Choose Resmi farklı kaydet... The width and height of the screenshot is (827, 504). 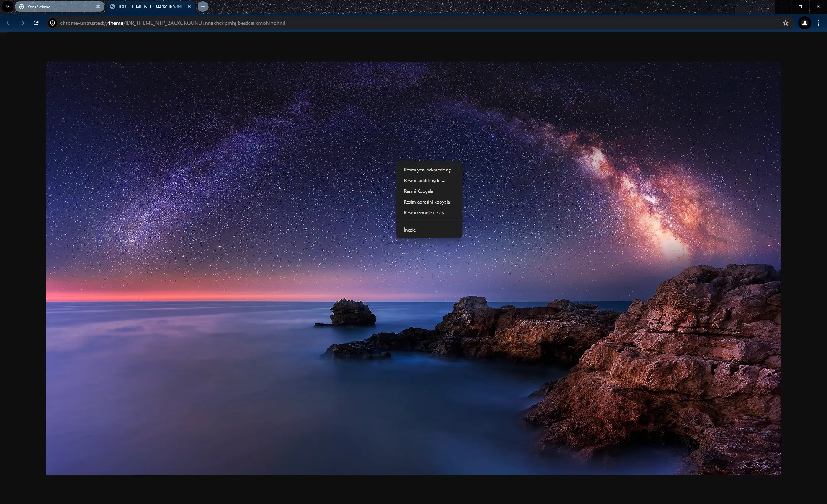point(429,181)
